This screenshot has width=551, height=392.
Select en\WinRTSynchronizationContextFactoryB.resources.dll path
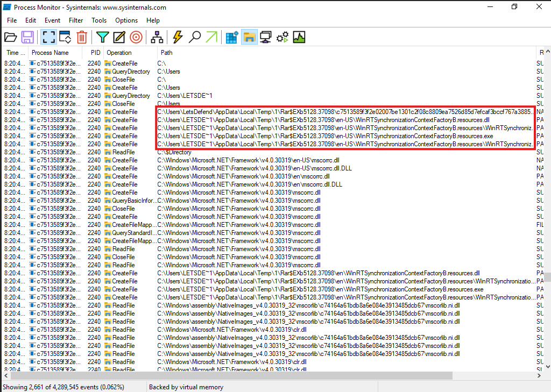pyautogui.click(x=319, y=273)
